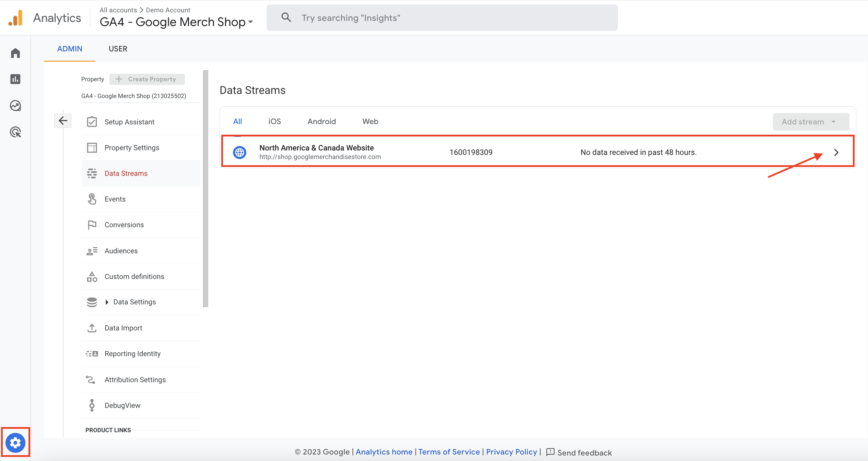The height and width of the screenshot is (461, 868).
Task: Click the Setup Assistant checkbox icon
Action: [92, 122]
